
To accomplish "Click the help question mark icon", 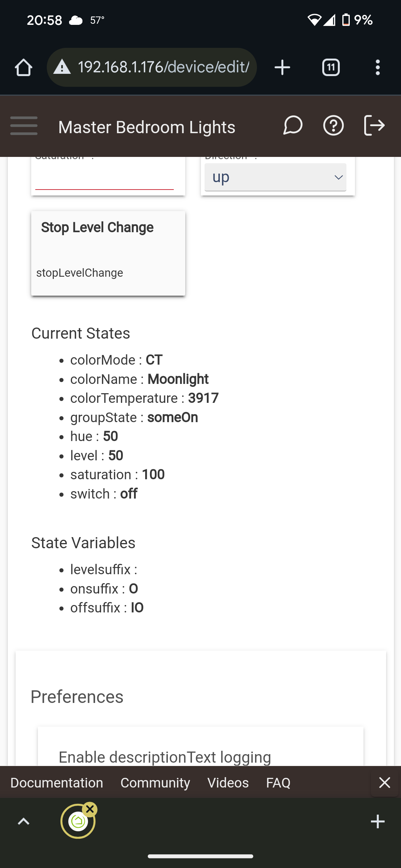I will (333, 125).
